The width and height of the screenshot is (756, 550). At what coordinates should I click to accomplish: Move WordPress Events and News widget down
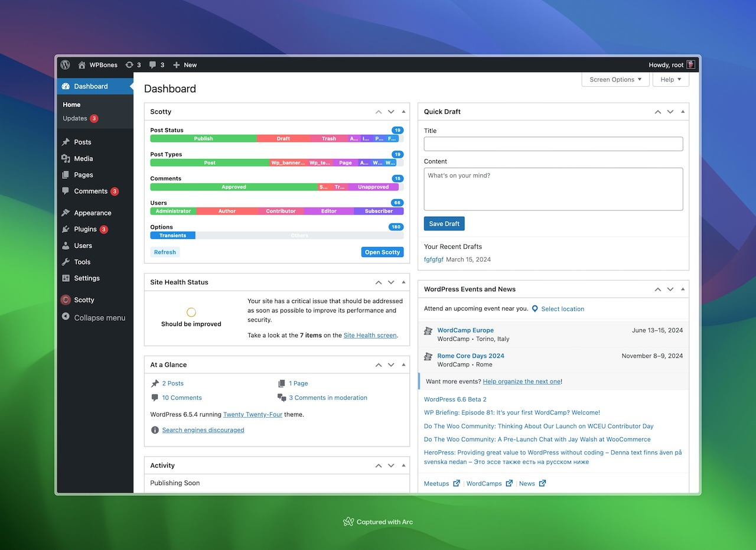670,289
